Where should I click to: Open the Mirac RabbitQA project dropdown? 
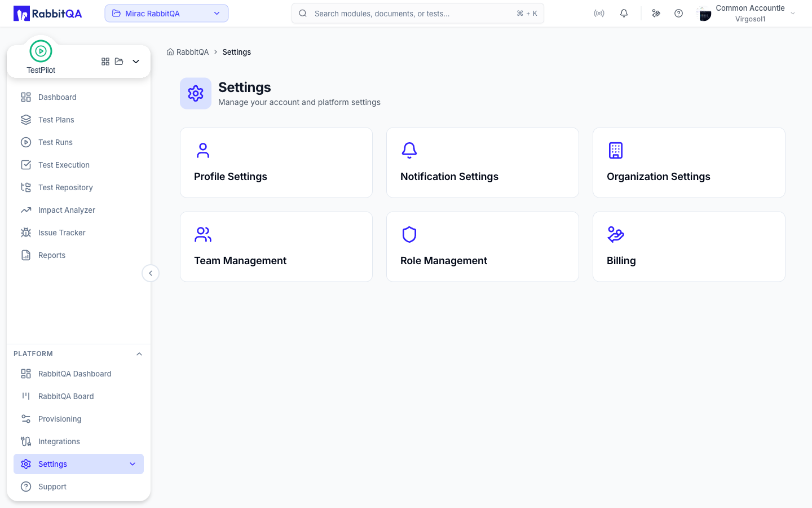(166, 14)
